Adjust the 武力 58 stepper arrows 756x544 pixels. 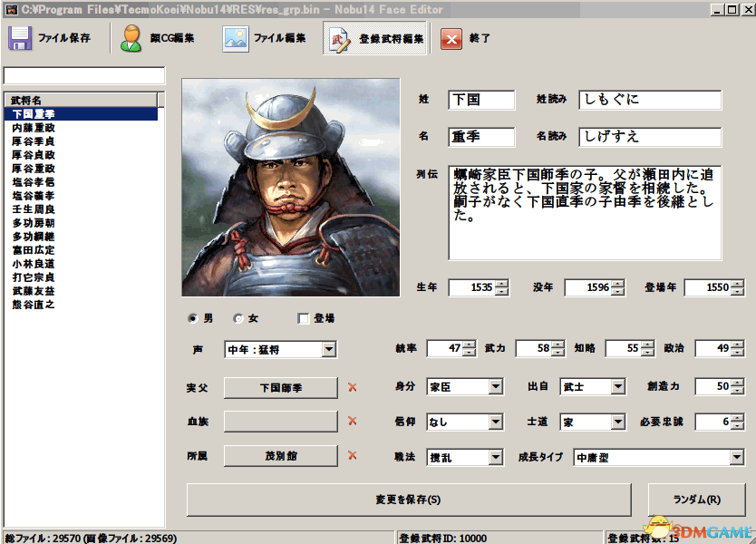point(557,348)
